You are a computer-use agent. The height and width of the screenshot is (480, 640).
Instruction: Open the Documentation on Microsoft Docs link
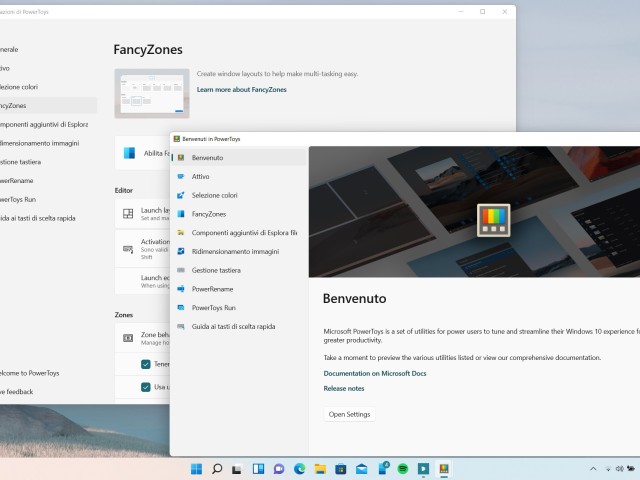coord(375,373)
